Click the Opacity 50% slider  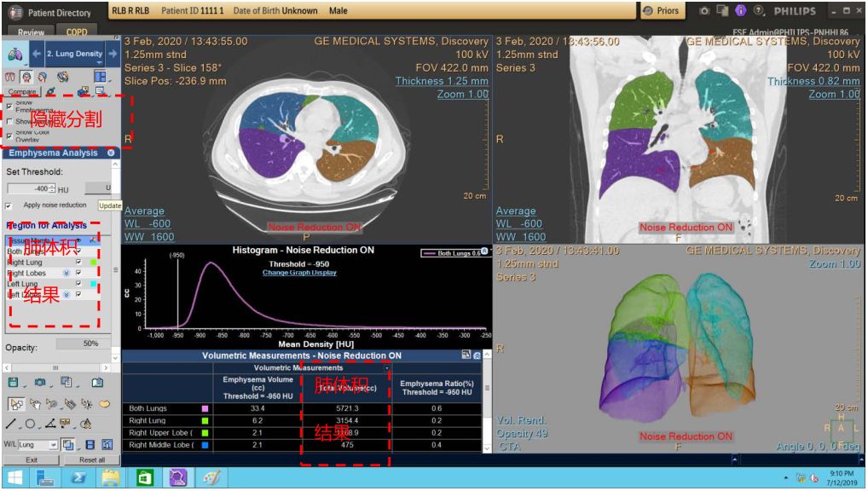tap(90, 344)
